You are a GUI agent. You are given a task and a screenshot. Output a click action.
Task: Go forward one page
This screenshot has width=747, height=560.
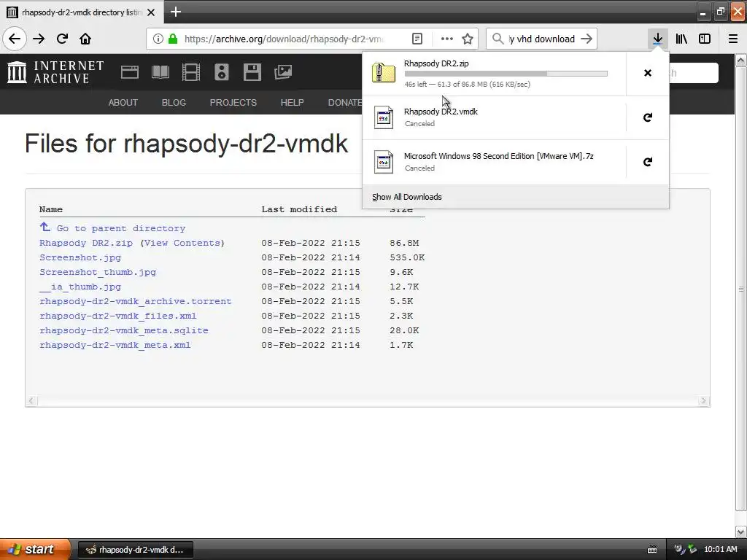(x=39, y=39)
